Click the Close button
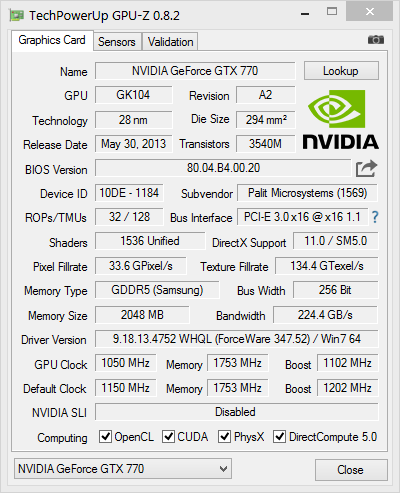Viewport: 400px width, 493px height. click(351, 470)
